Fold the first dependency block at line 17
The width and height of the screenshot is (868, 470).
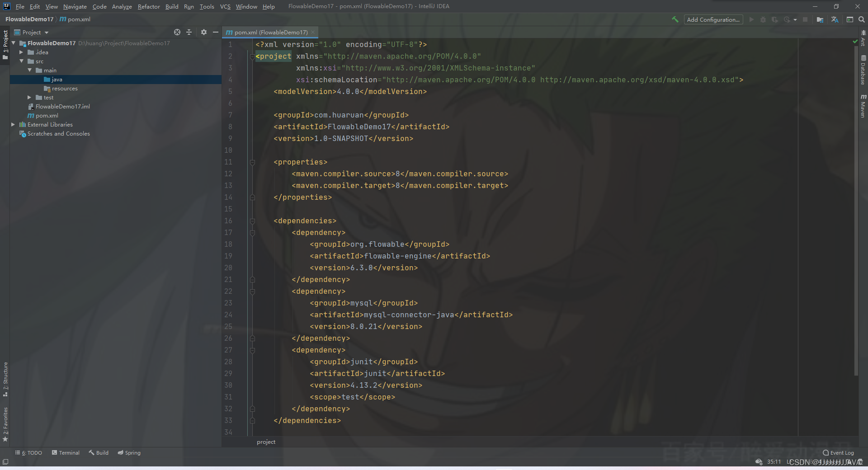point(252,233)
